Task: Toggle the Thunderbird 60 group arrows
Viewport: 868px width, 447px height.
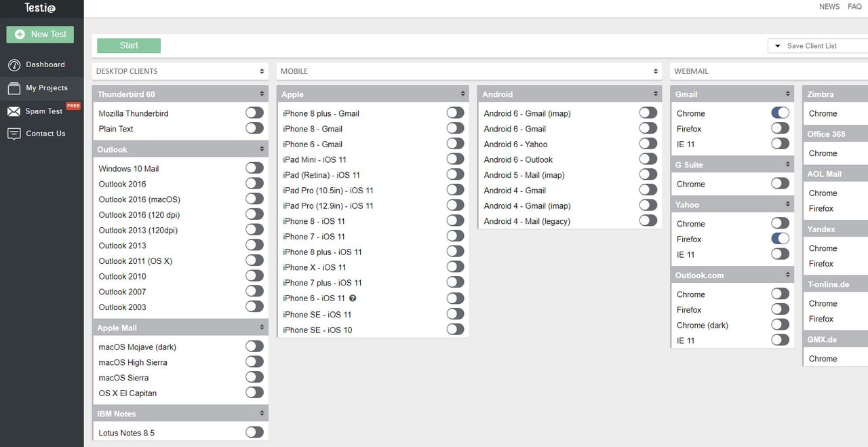Action: coord(262,94)
